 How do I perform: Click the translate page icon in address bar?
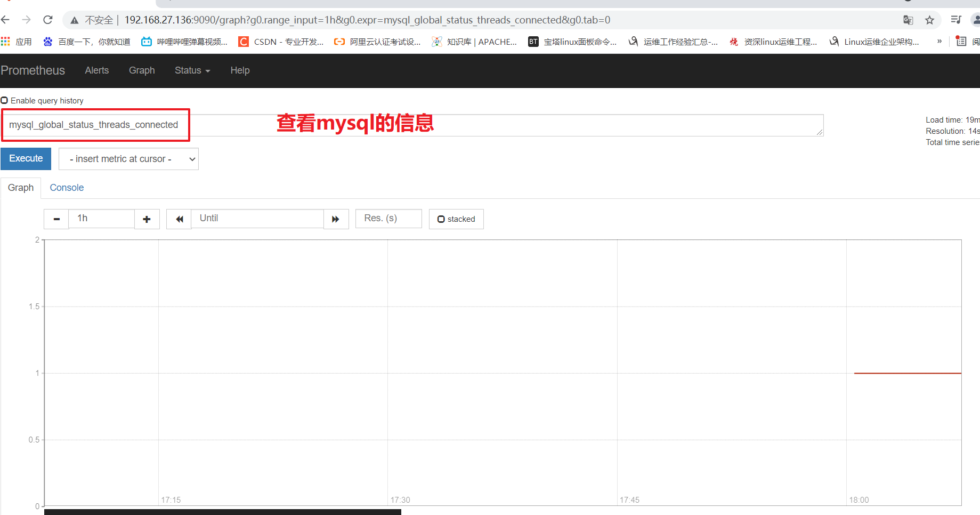point(908,20)
